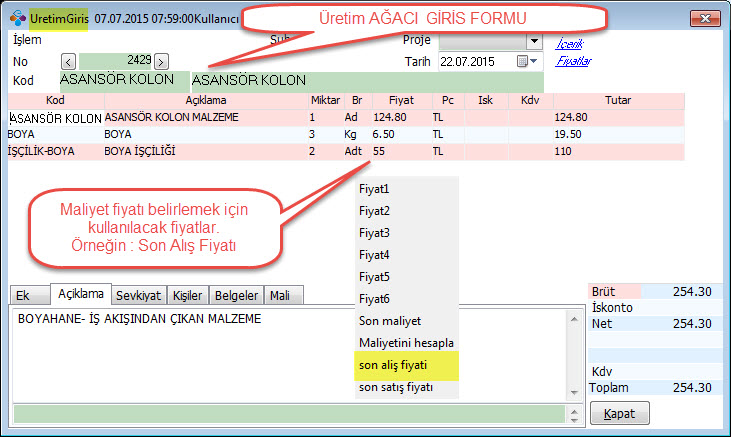Click the text BOYAHANE- İŞ AKIŞINDAN ÇIKAN MALZEME
The width and height of the screenshot is (731, 437).
[139, 319]
